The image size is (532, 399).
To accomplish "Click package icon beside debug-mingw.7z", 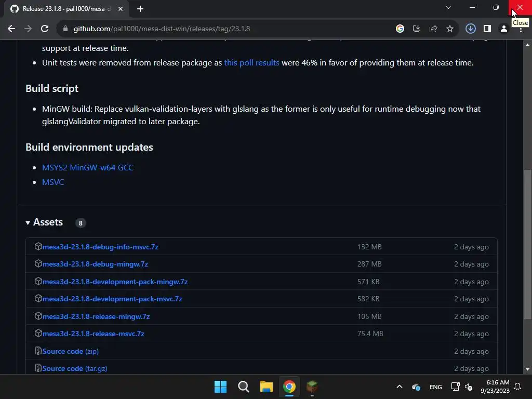I will [x=38, y=263].
